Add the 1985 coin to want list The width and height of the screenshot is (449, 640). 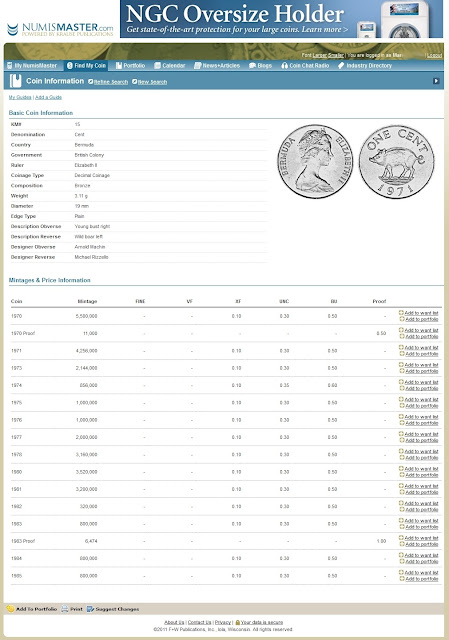coord(419,572)
